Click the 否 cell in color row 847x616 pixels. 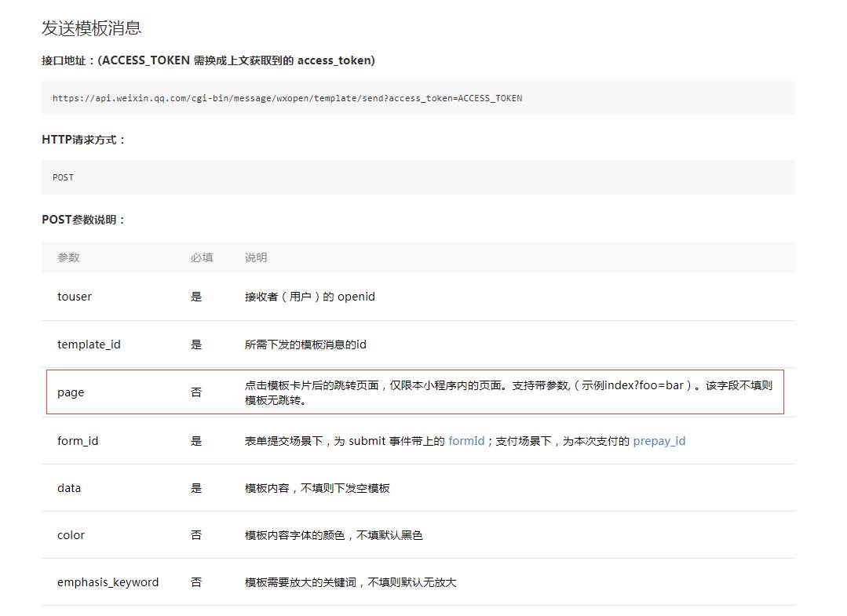[196, 535]
